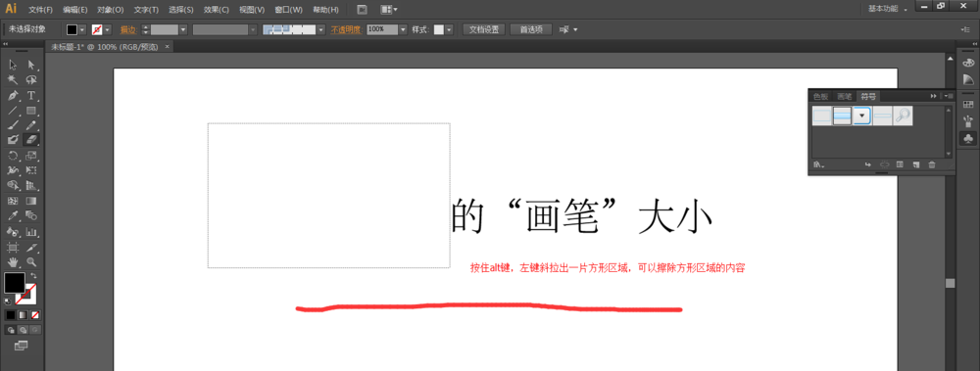Open the graphic style dropdown
980x371 pixels.
[x=450, y=29]
